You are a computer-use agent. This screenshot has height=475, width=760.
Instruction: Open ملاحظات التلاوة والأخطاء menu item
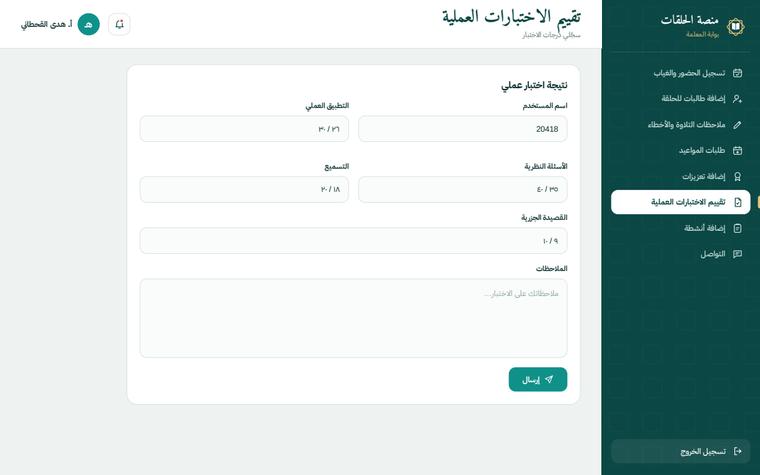tap(681, 125)
